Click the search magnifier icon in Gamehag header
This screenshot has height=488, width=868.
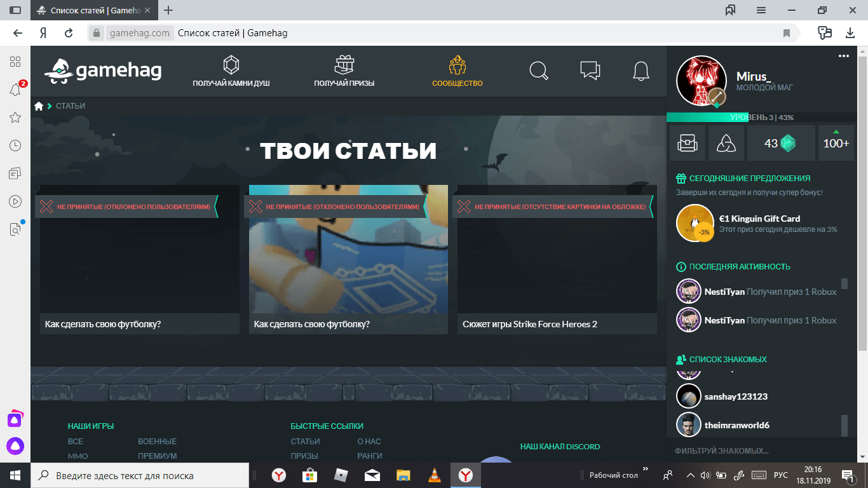[x=539, y=71]
